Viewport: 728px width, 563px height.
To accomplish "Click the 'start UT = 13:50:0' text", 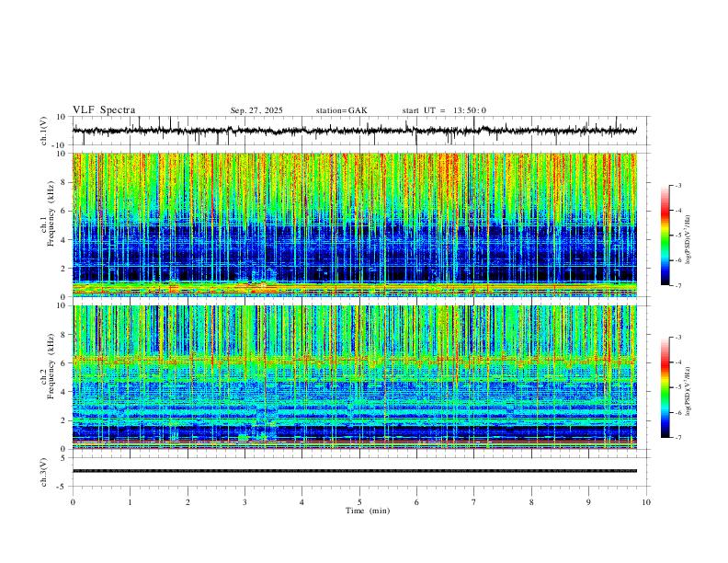I will (444, 110).
